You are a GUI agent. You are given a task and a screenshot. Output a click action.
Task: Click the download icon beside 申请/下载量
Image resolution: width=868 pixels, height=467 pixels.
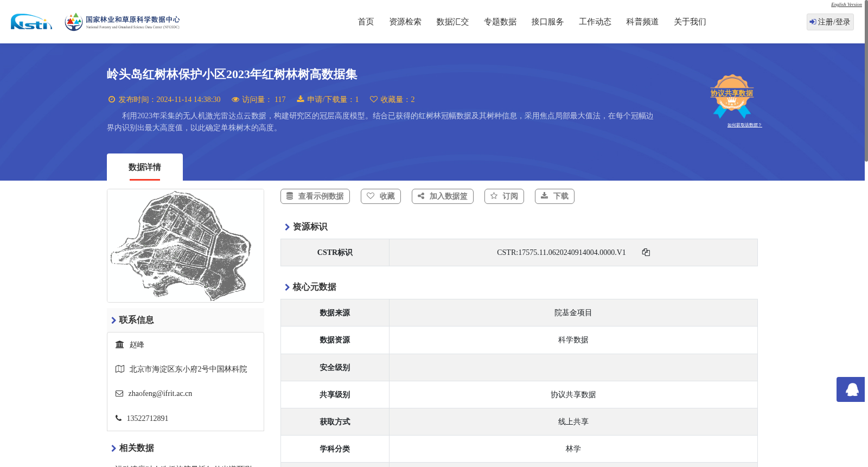[301, 99]
